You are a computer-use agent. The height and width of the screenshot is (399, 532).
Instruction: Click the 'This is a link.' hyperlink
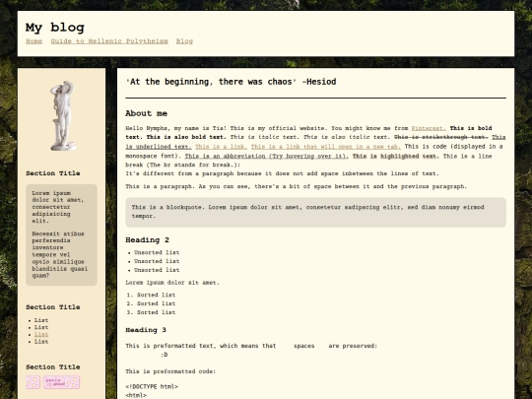(222, 147)
